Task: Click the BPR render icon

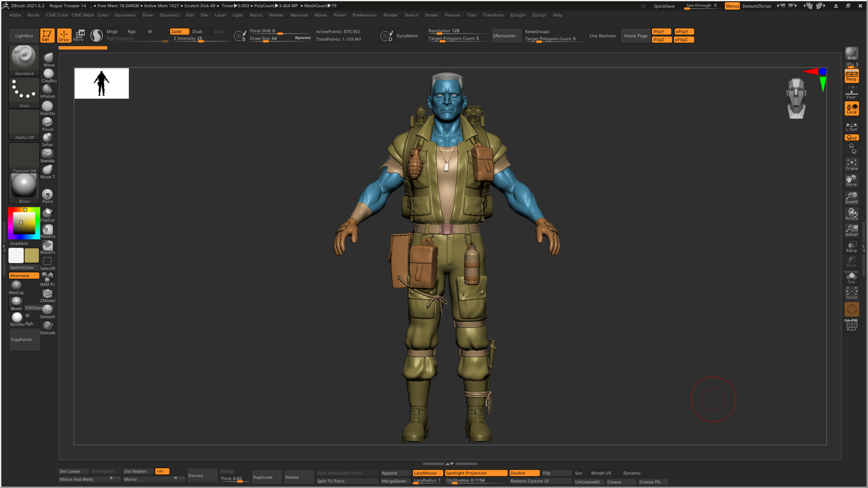Action: [x=851, y=54]
